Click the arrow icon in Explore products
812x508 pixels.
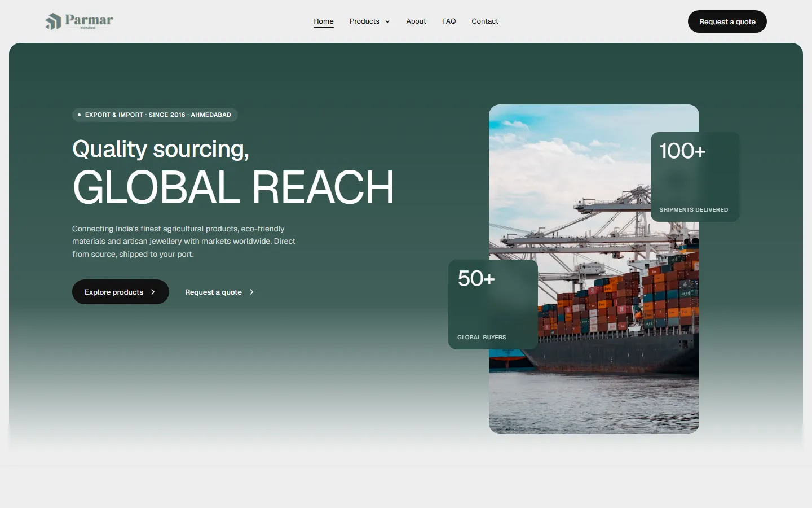coord(153,292)
